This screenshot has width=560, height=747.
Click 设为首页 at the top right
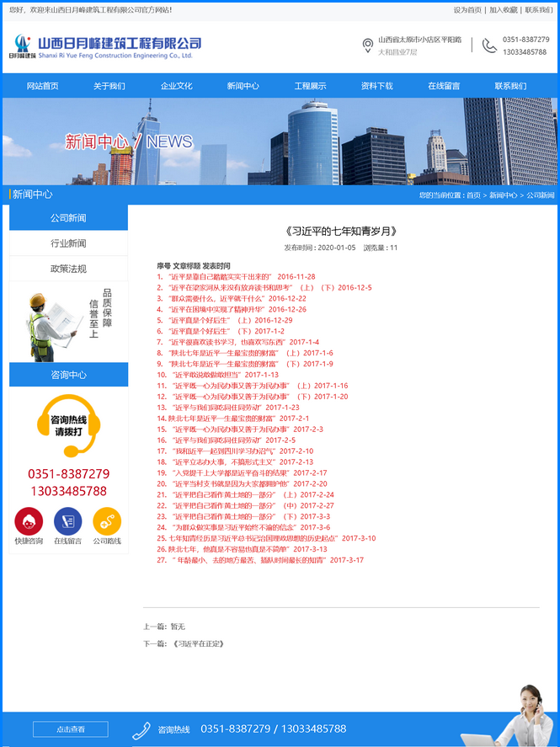coord(467,10)
